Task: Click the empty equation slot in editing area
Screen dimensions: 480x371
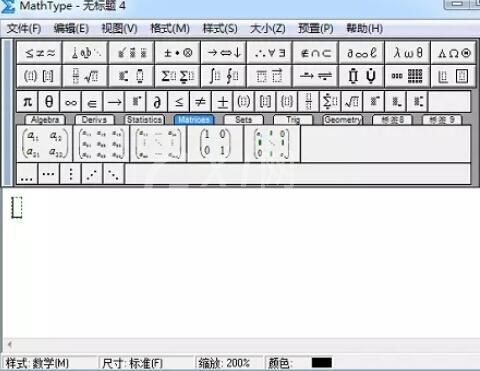Action: tap(17, 207)
